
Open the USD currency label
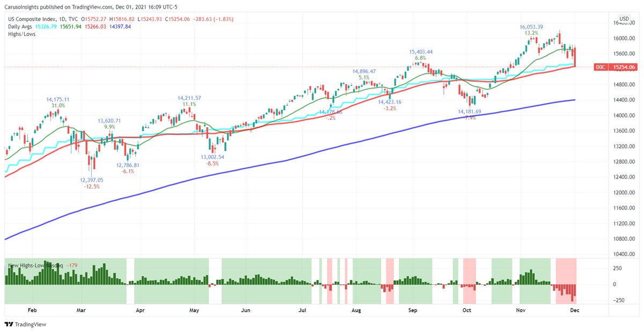pos(624,19)
